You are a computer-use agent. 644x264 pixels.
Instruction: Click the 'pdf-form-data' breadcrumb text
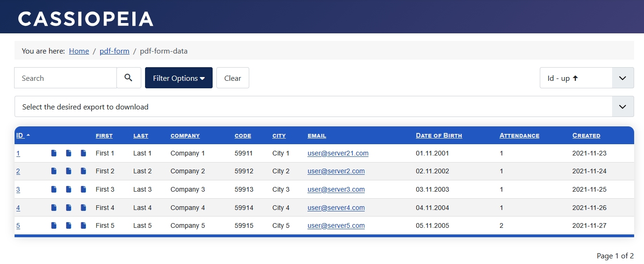click(x=164, y=51)
